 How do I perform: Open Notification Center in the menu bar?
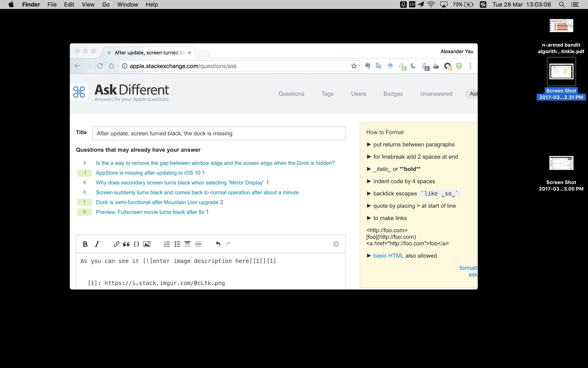575,4
